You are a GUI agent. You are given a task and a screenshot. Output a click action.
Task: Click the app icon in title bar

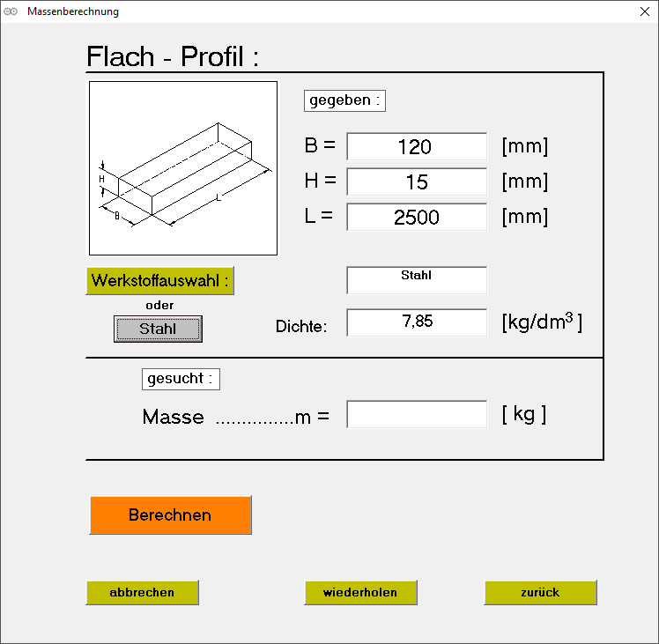[11, 11]
